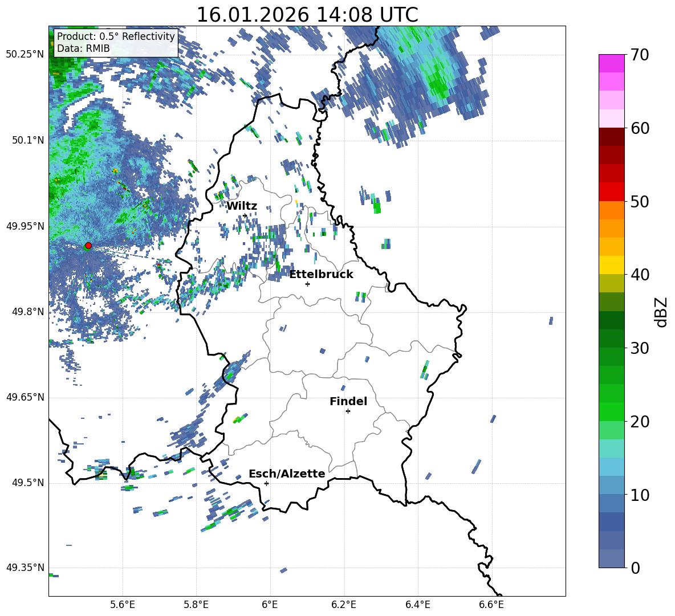Click the 49.5°N latitude label
Viewport: 675px width, 616px height.
pyautogui.click(x=28, y=483)
